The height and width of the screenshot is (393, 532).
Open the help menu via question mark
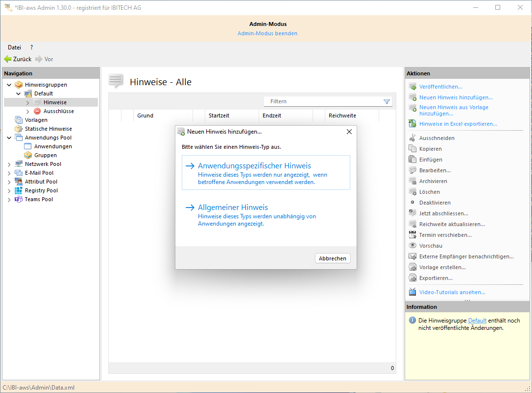31,47
